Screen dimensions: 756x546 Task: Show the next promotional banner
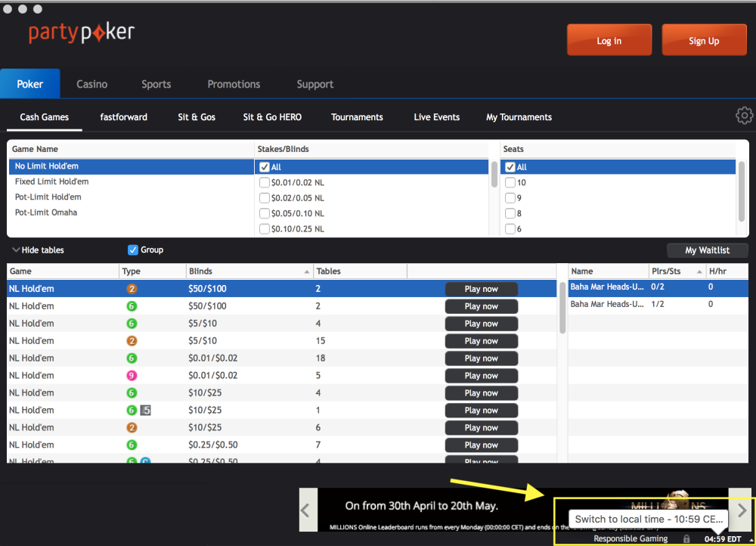point(742,510)
